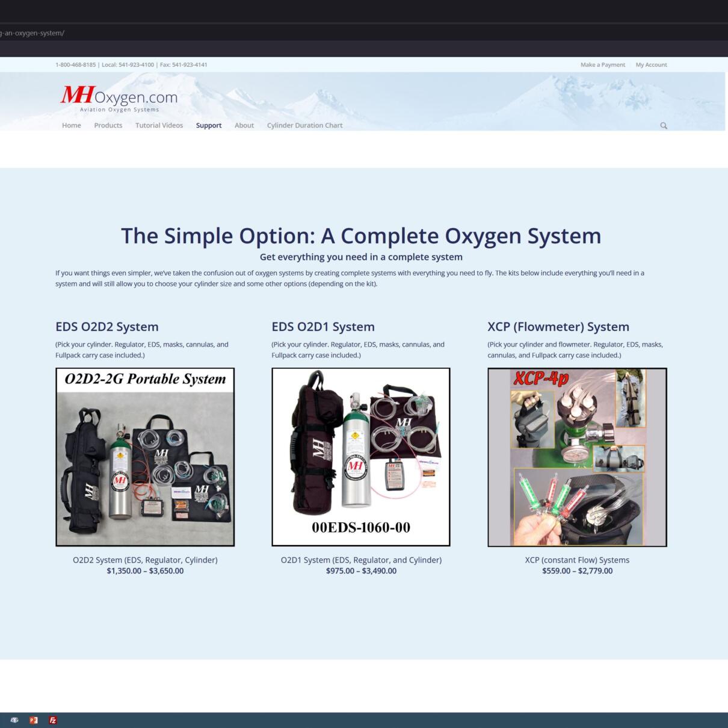Open XCP (constant Flow) Systems link
The height and width of the screenshot is (728, 728).
click(577, 560)
